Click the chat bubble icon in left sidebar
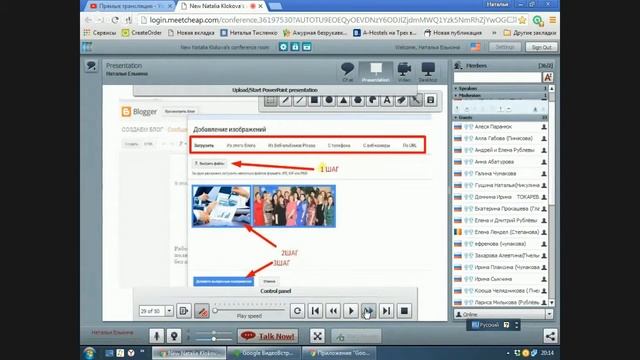The width and height of the screenshot is (640, 360). pyautogui.click(x=91, y=66)
